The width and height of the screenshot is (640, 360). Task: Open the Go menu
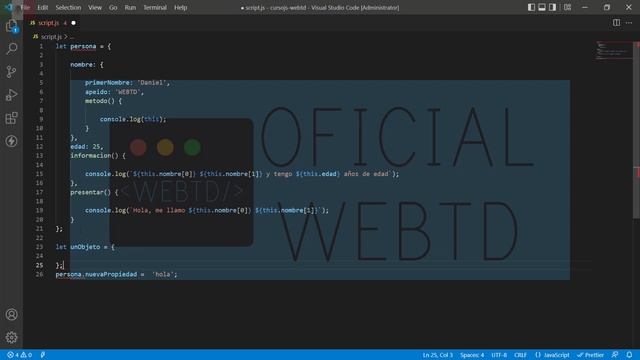coord(113,7)
